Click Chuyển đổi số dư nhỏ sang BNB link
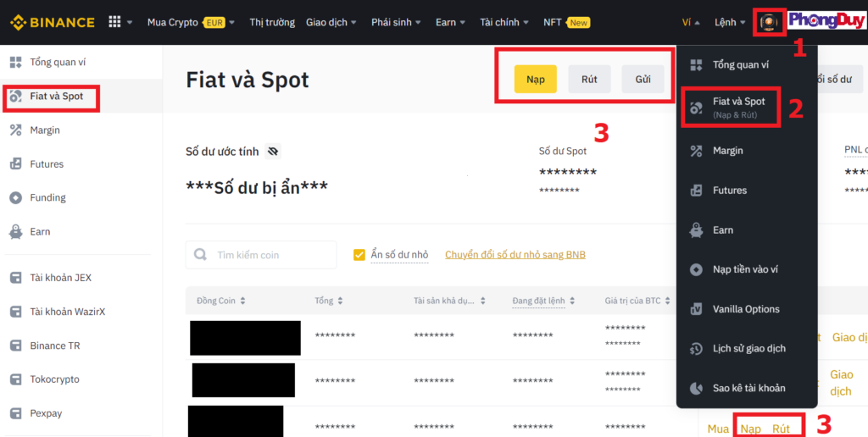The image size is (868, 437). pyautogui.click(x=515, y=255)
